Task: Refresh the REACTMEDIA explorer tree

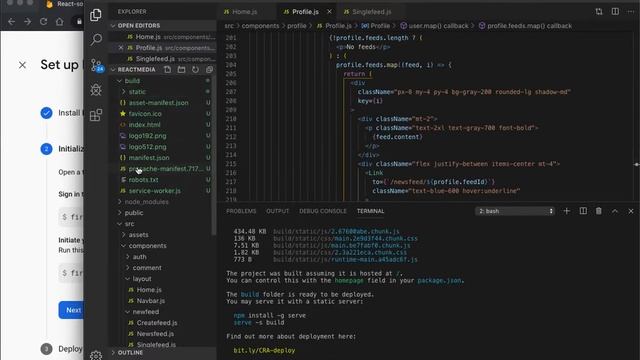Action: (196, 70)
